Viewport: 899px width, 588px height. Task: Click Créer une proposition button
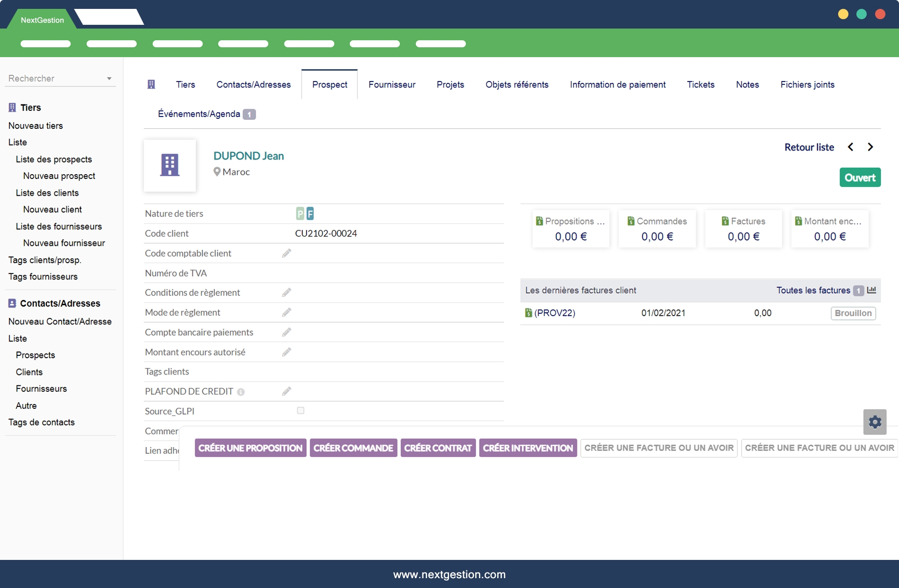pyautogui.click(x=250, y=448)
